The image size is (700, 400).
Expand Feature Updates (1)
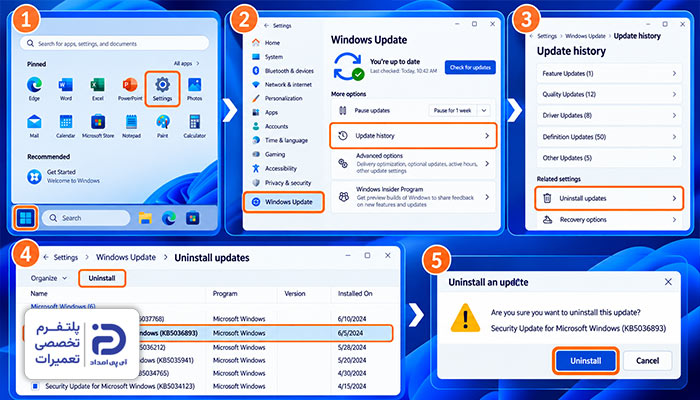click(609, 73)
